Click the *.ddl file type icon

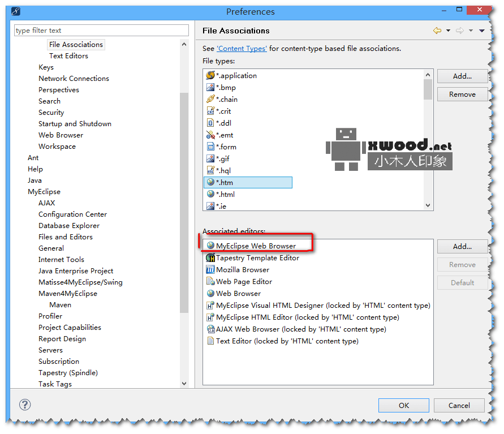click(210, 123)
